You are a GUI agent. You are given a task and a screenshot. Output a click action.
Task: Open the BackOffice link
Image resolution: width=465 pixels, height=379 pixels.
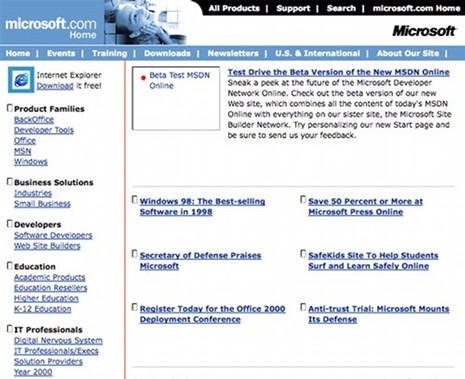34,119
